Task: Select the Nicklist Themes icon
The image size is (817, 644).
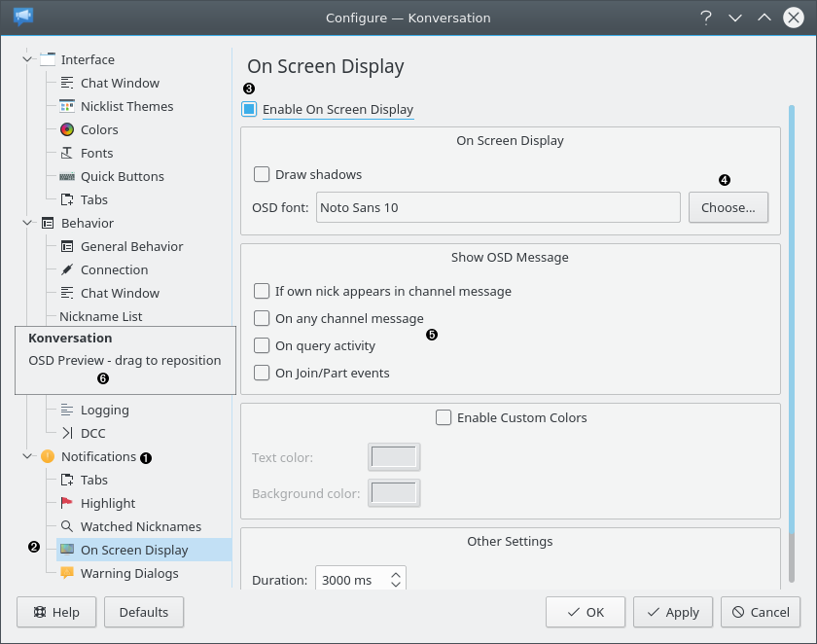Action: [x=66, y=106]
